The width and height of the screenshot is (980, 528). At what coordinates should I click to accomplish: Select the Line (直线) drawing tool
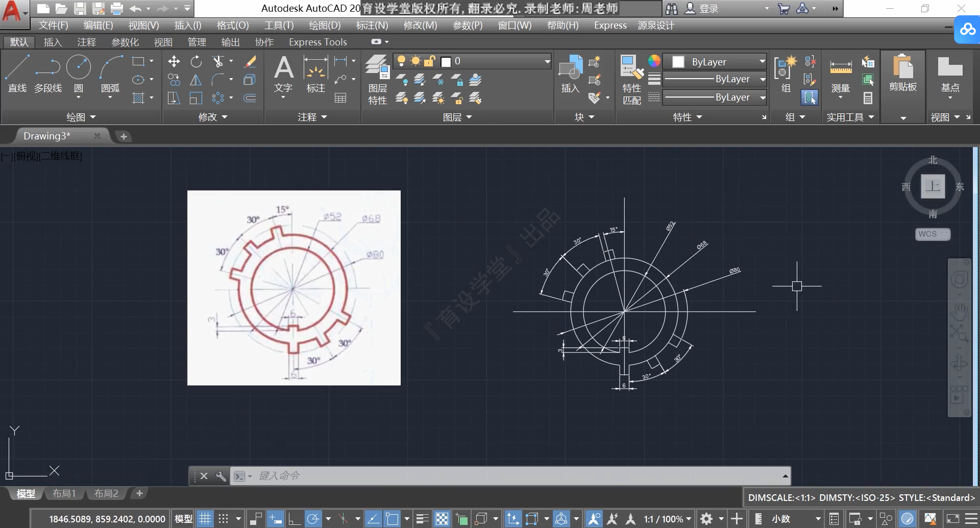[x=17, y=74]
